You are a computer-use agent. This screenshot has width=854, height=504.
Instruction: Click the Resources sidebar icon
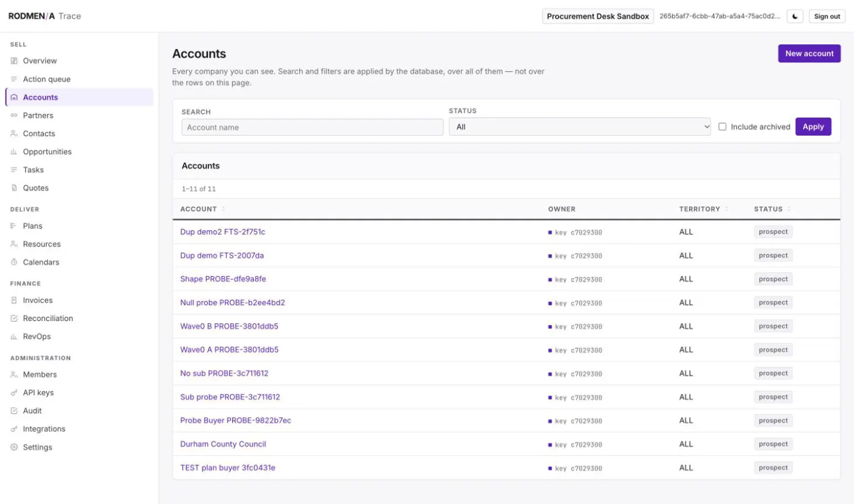[x=14, y=244]
